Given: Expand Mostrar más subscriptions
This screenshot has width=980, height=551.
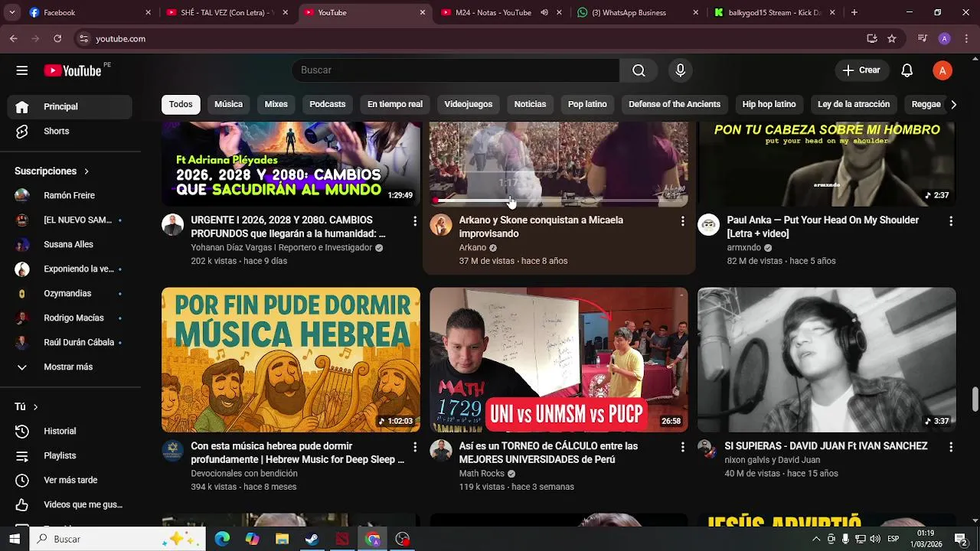Looking at the screenshot, I should pyautogui.click(x=70, y=367).
